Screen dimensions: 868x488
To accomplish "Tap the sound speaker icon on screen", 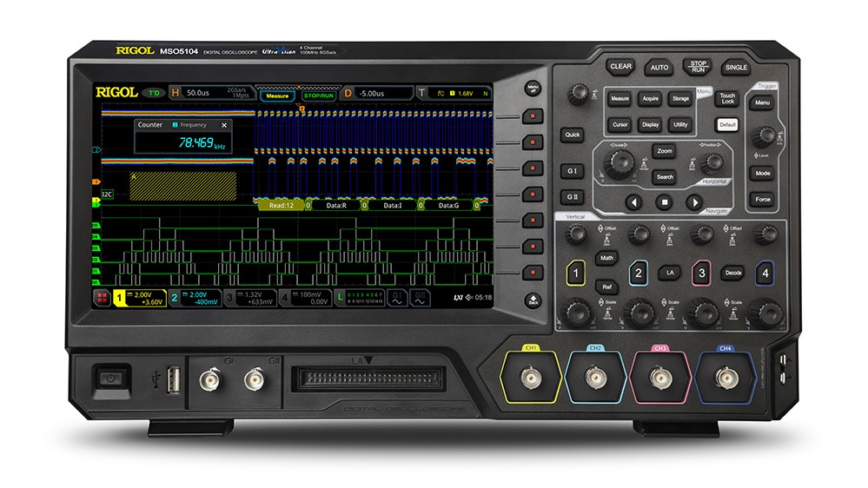I will (469, 298).
